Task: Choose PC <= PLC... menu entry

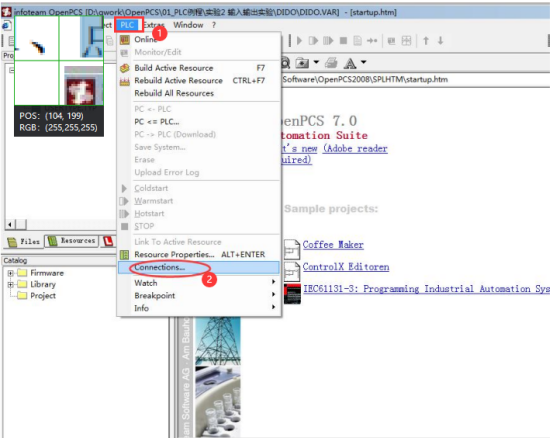Action: click(199, 122)
